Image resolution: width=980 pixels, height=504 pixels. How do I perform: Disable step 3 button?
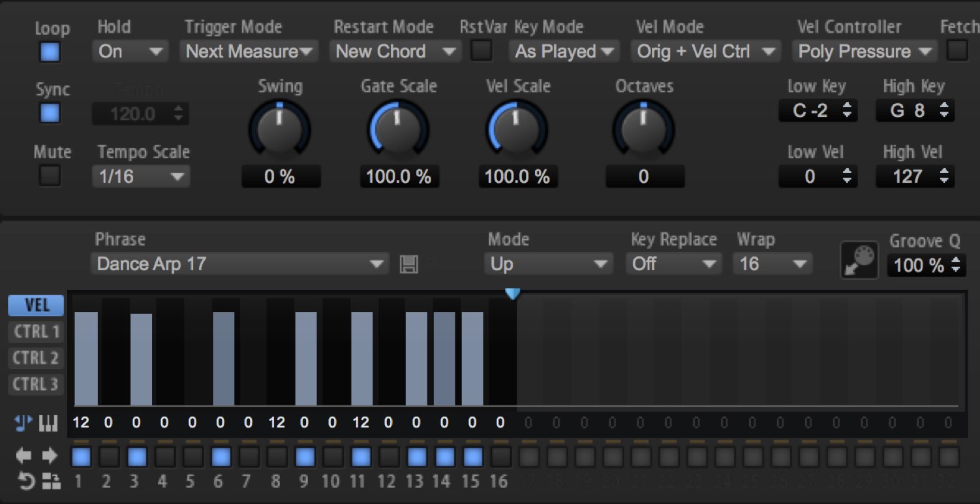coord(136,456)
